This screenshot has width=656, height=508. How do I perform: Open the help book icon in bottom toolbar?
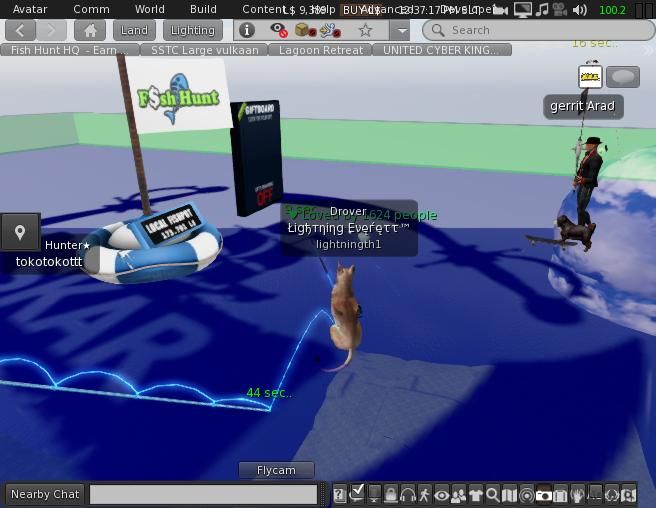(x=339, y=495)
